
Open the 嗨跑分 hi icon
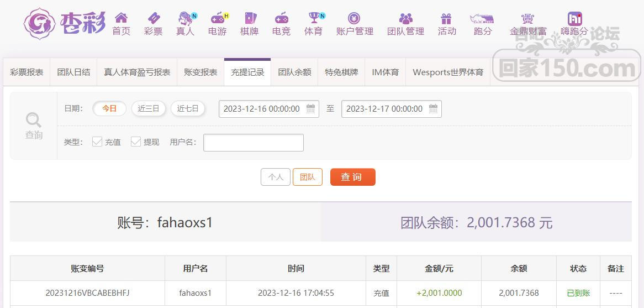click(x=574, y=18)
